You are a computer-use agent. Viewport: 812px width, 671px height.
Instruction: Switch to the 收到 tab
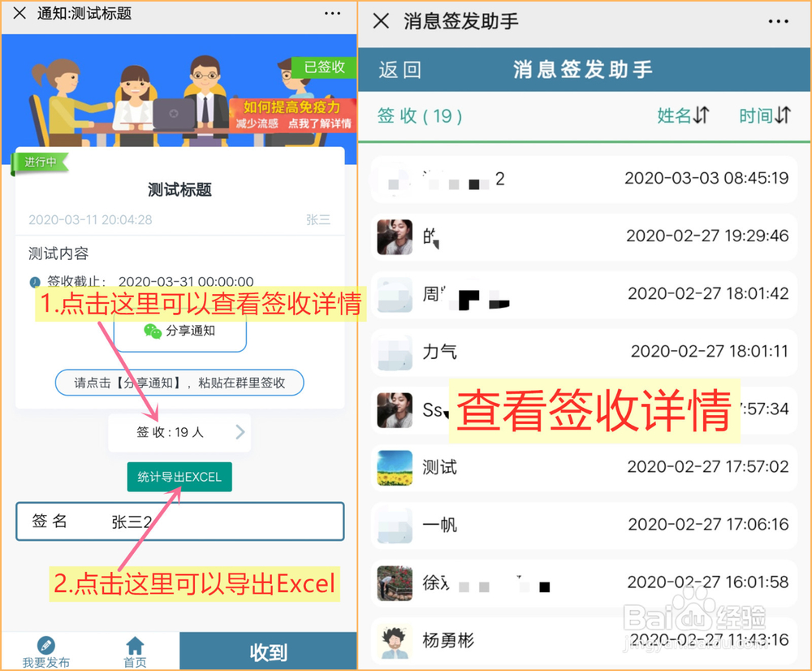[267, 652]
